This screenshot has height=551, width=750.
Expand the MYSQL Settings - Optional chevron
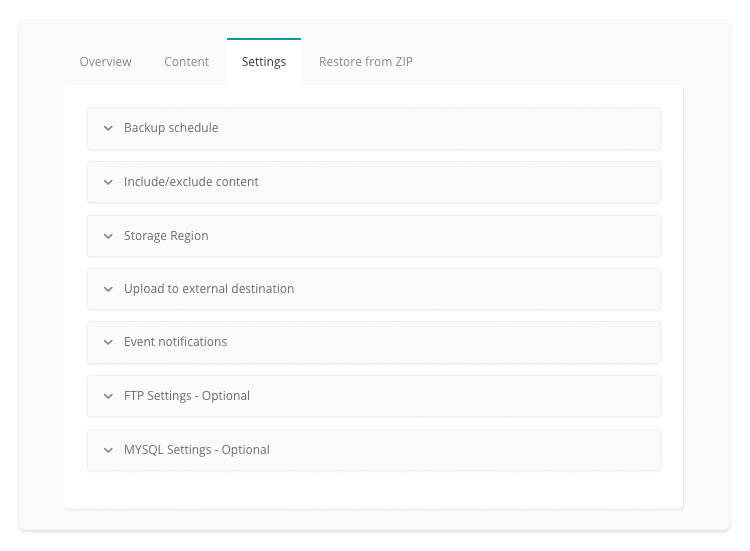point(108,451)
